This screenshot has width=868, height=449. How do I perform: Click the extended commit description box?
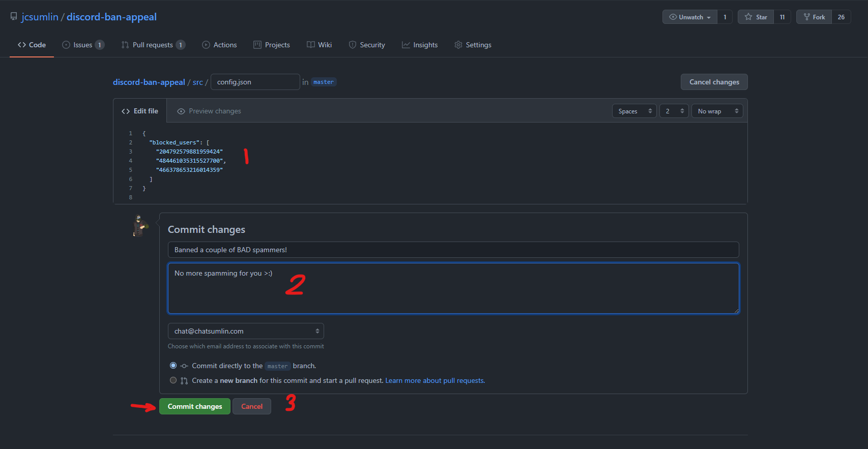[453, 288]
